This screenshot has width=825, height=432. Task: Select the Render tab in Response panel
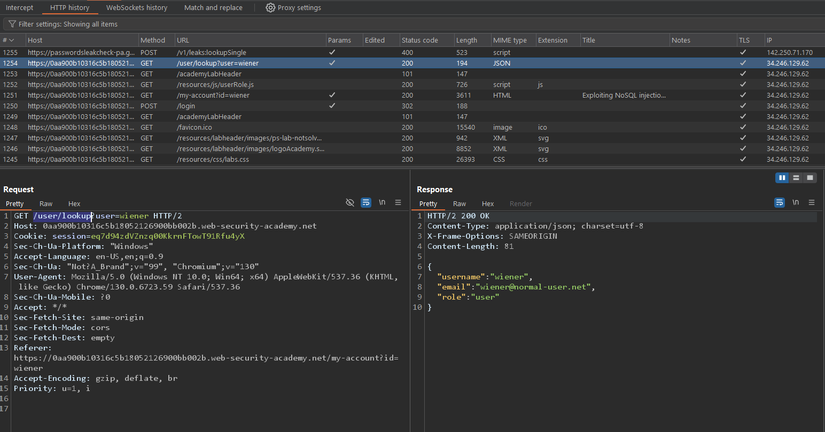pos(520,204)
